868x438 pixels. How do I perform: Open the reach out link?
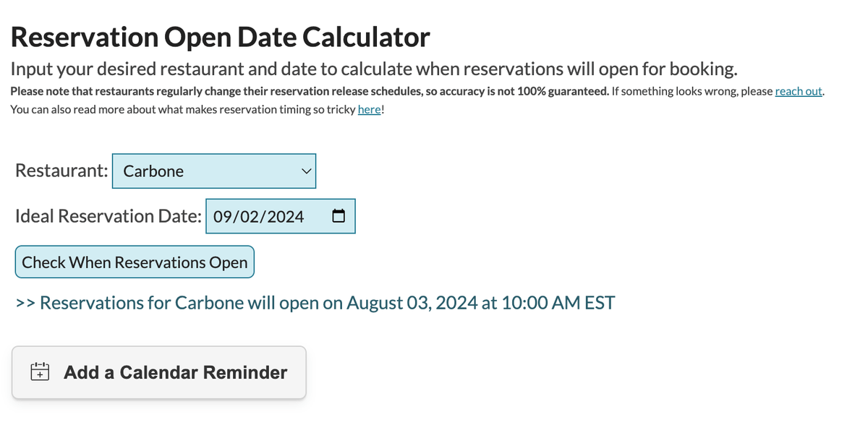(798, 91)
